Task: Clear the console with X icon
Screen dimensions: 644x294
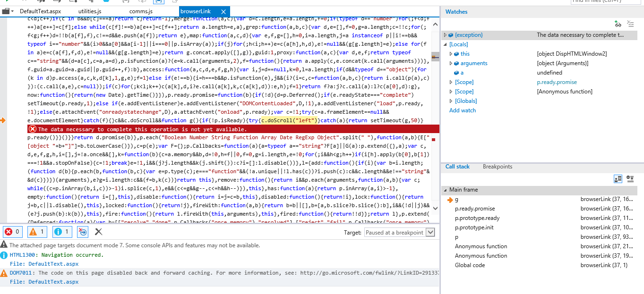Action: [98, 232]
